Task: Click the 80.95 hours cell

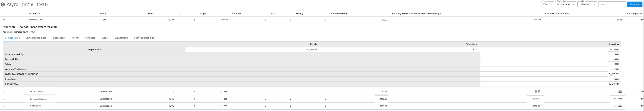Action: point(171,106)
